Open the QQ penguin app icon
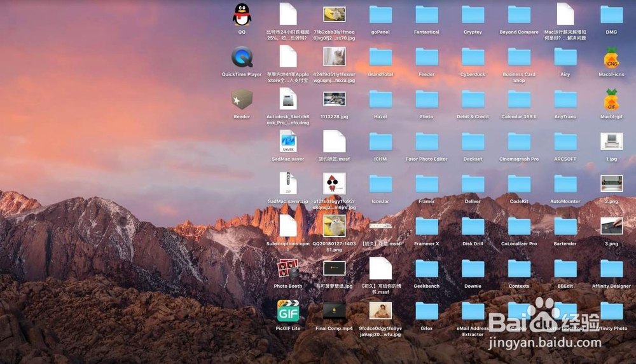 coord(242,15)
